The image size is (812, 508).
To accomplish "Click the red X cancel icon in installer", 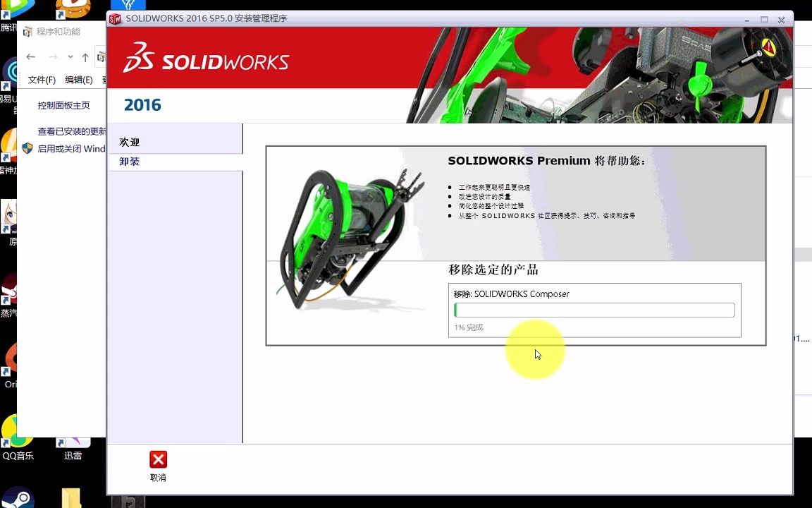I will tap(158, 459).
